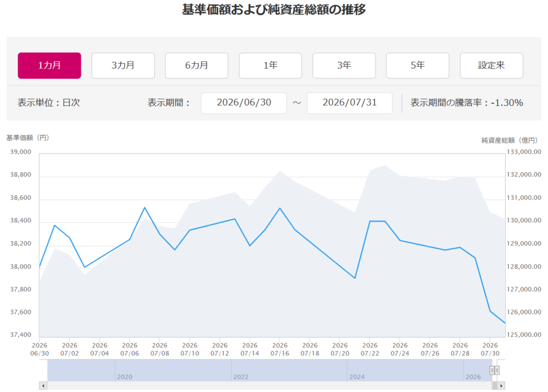Click the 133,000.00 right axis label
Screen dimensions: 548x392
coord(524,152)
